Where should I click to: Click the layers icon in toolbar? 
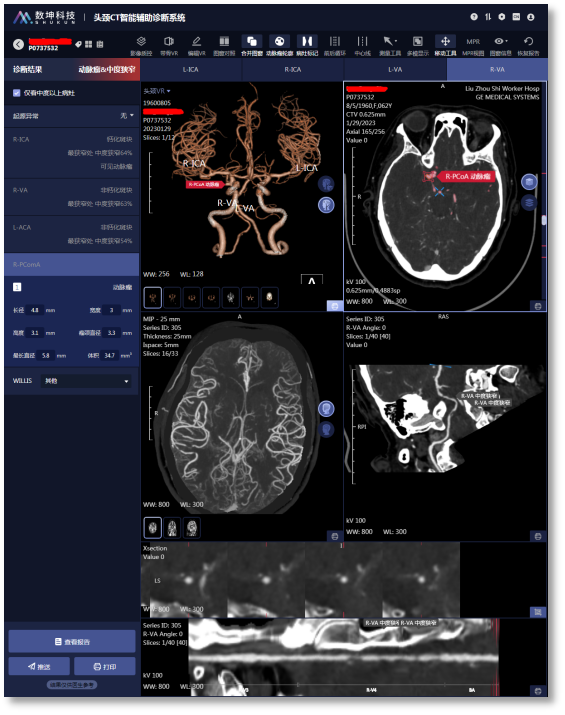141,46
